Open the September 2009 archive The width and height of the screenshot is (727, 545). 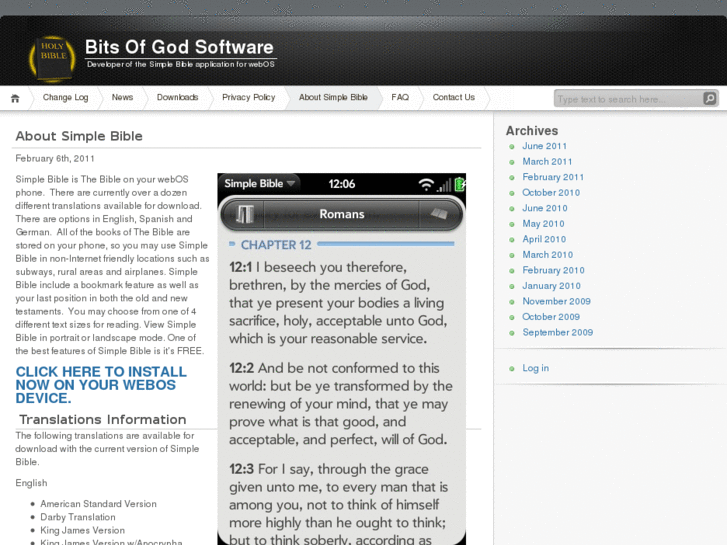(558, 333)
